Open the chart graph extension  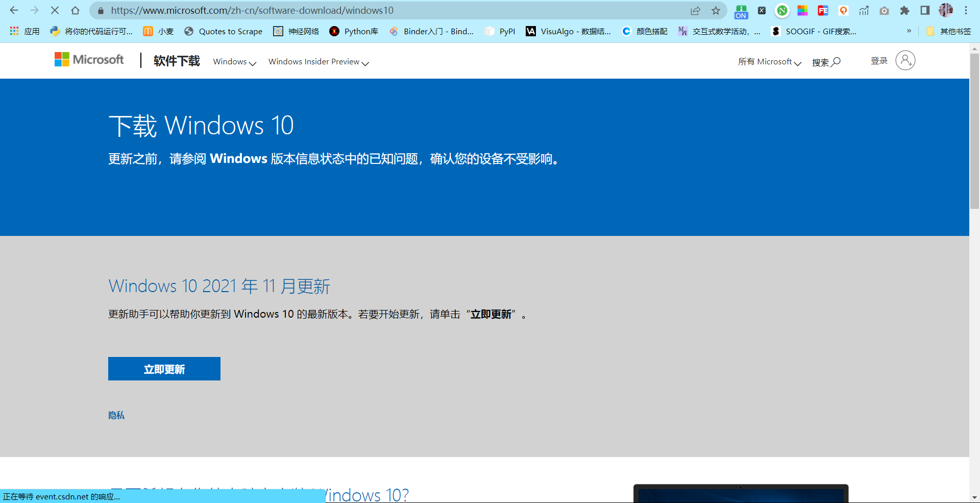click(x=864, y=11)
